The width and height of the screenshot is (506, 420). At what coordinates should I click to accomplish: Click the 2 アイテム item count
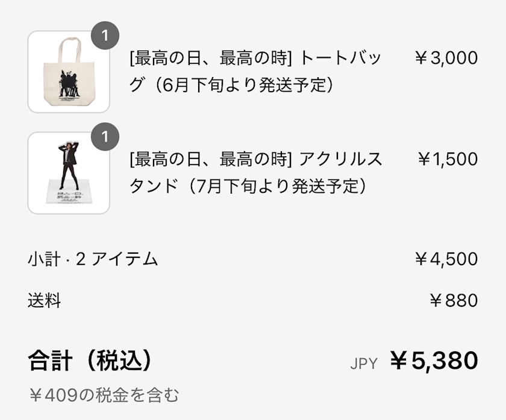point(116,260)
